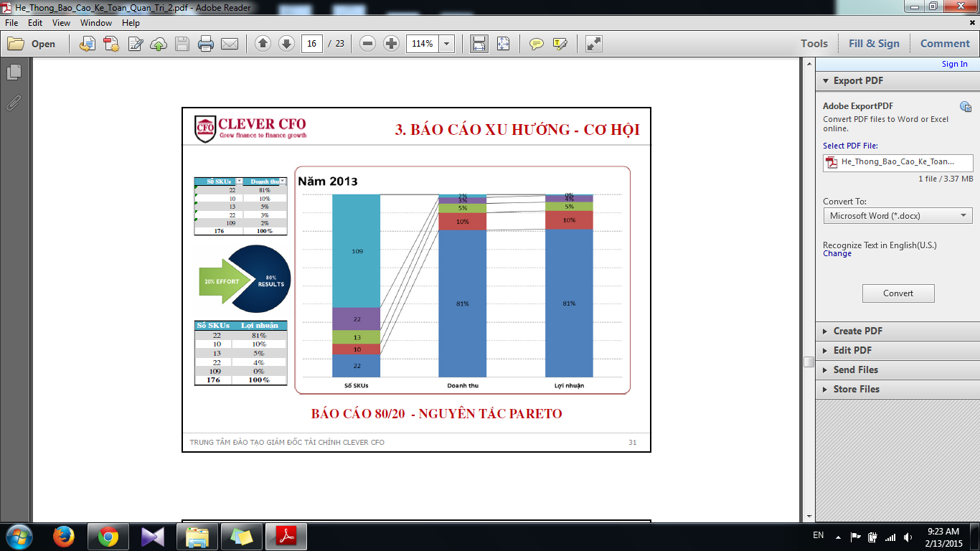This screenshot has height=551, width=980.
Task: Toggle Read Mode view
Action: (x=593, y=44)
